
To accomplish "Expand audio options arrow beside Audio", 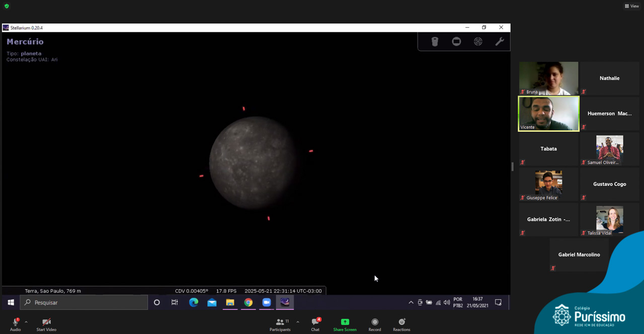I will 26,322.
